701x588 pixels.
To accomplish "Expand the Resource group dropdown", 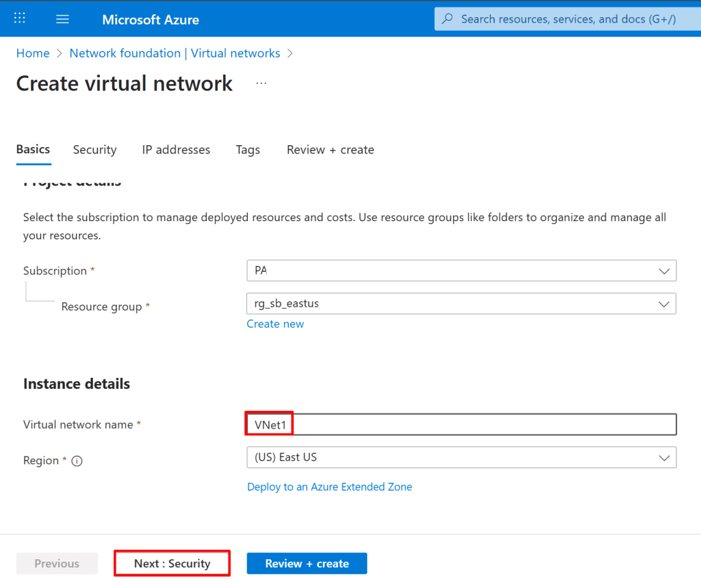I will 461,303.
